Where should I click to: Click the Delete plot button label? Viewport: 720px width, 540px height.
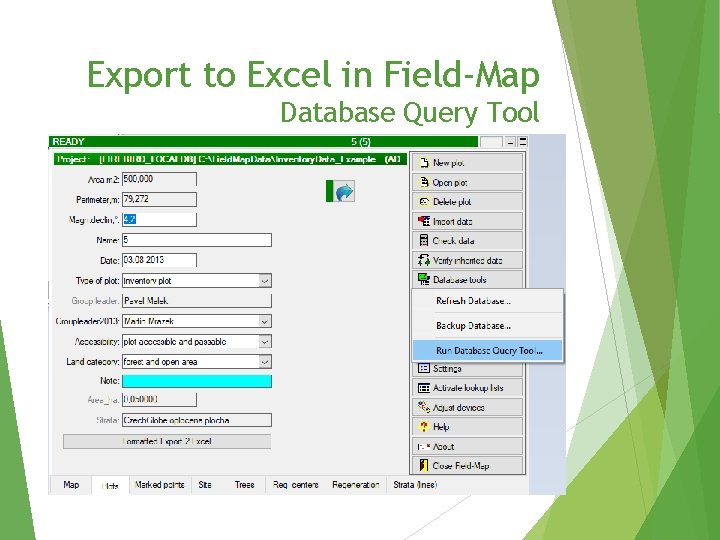pos(452,202)
